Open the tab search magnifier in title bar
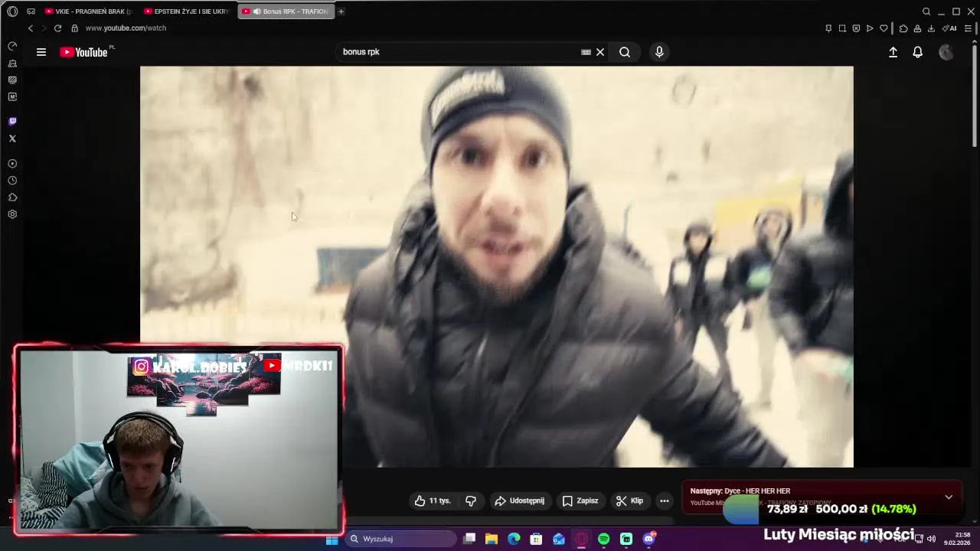 (926, 11)
